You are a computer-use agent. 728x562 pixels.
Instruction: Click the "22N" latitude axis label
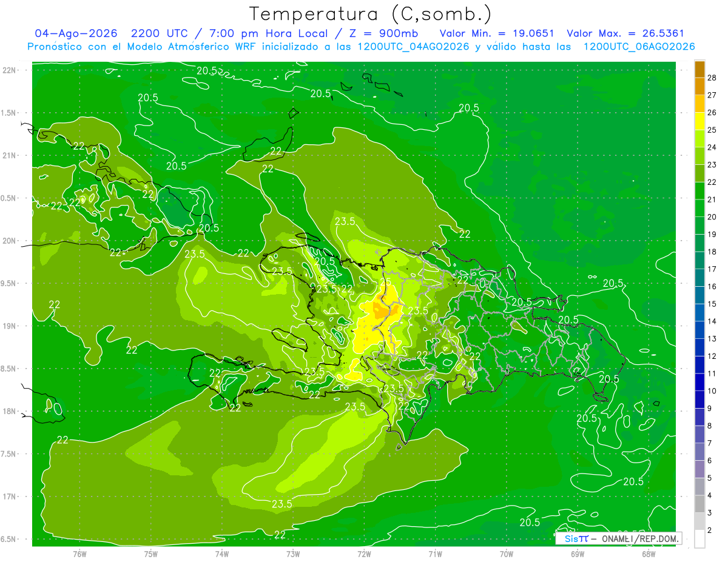tap(10, 70)
